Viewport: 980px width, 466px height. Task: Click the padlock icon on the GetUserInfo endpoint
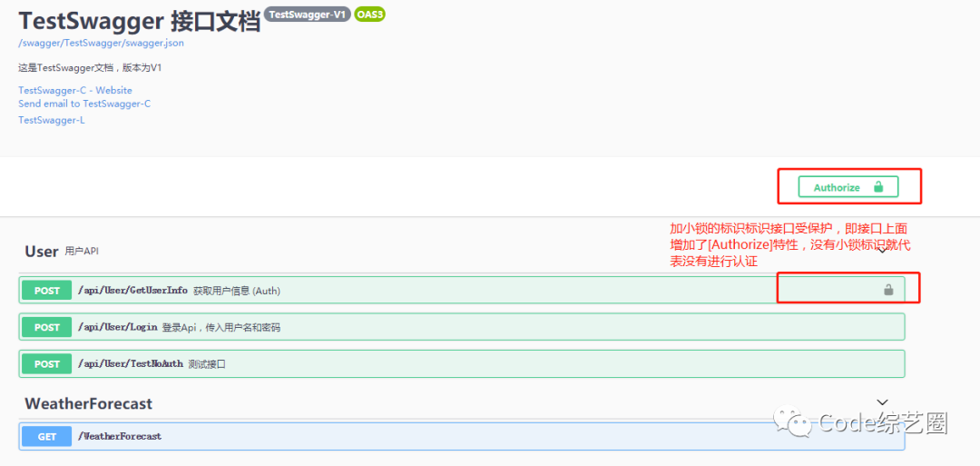(888, 290)
